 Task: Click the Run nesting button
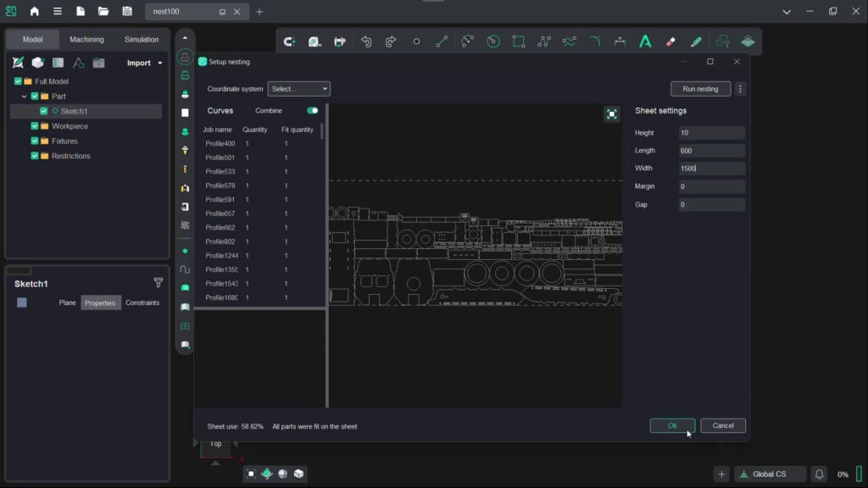700,89
